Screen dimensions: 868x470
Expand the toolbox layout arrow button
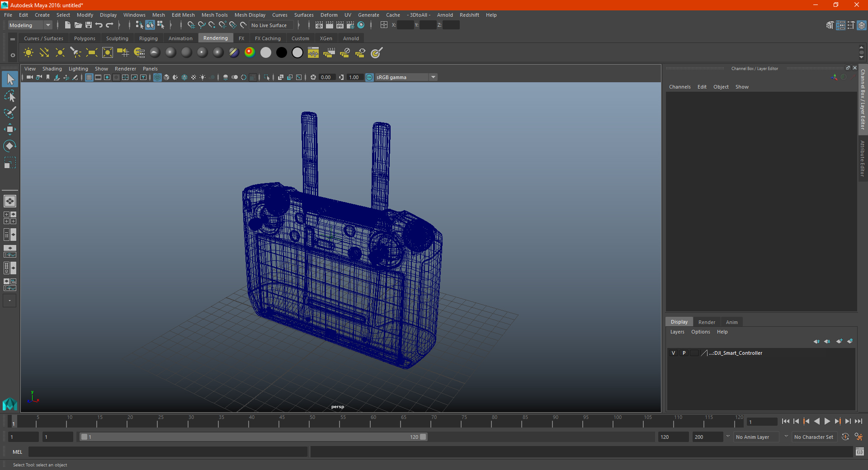point(9,301)
